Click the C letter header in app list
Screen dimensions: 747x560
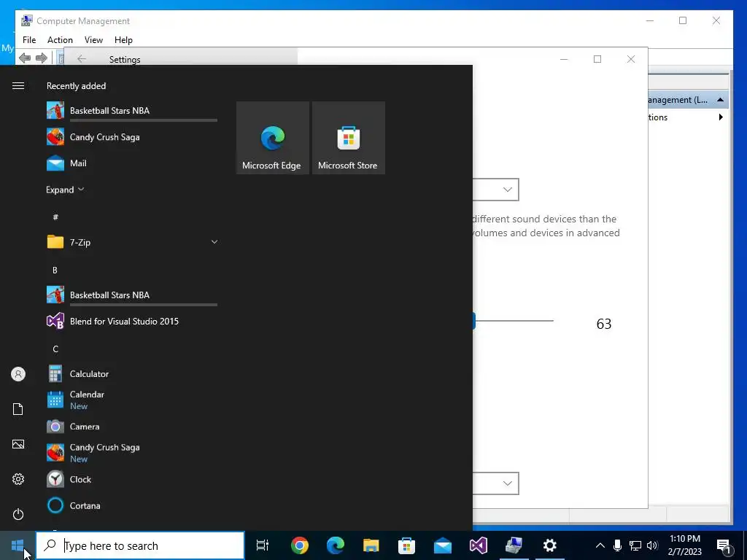(55, 349)
